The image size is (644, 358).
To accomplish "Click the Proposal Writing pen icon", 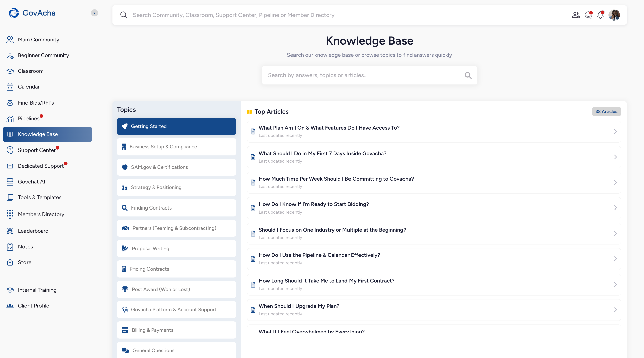I will tap(125, 249).
